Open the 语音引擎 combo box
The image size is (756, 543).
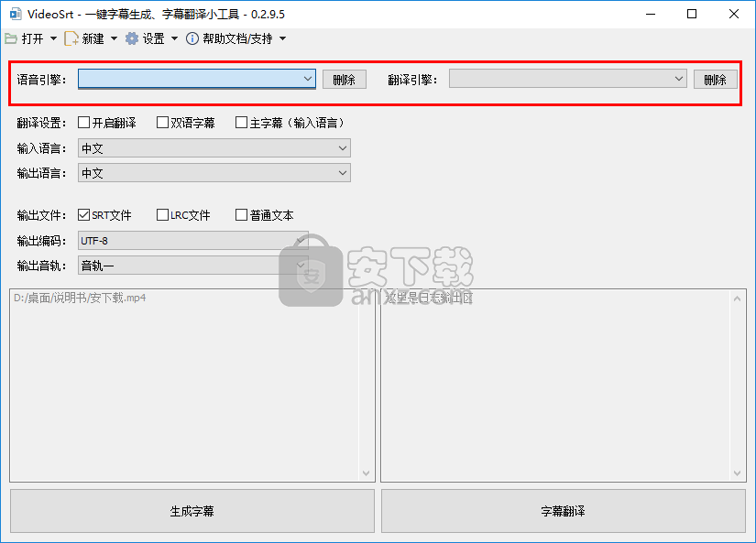(x=197, y=79)
